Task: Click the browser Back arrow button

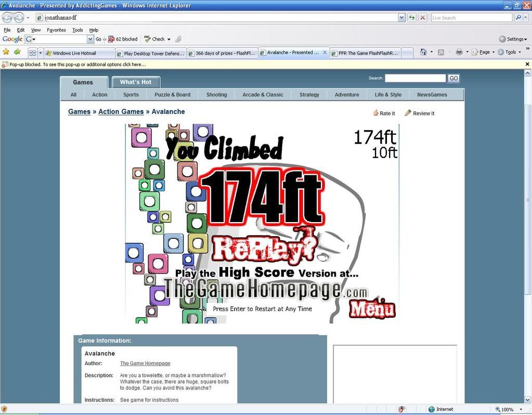Action: click(x=7, y=18)
